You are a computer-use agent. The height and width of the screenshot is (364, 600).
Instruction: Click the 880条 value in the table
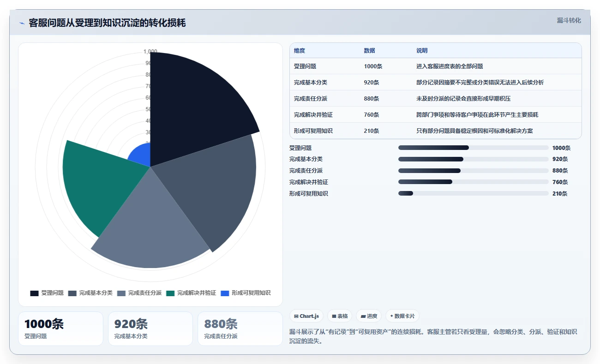372,99
